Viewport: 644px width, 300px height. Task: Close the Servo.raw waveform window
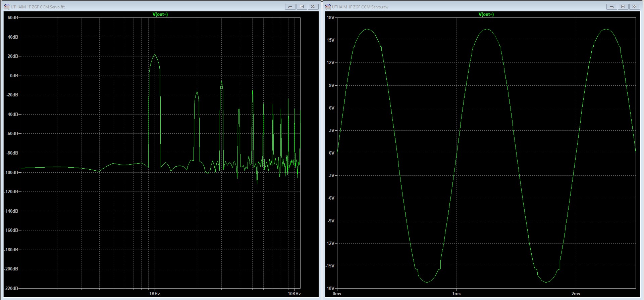point(634,7)
